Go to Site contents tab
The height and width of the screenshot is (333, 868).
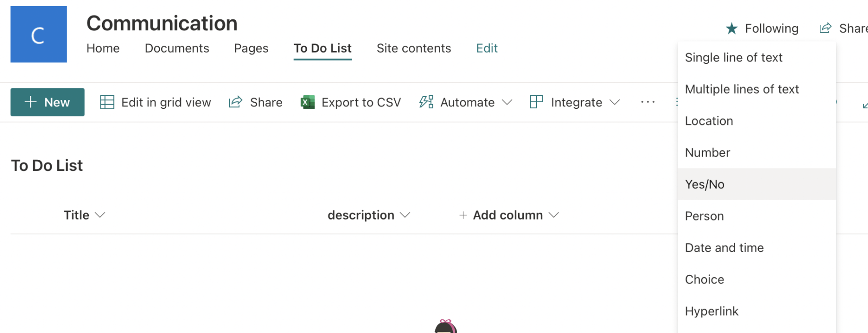tap(414, 48)
